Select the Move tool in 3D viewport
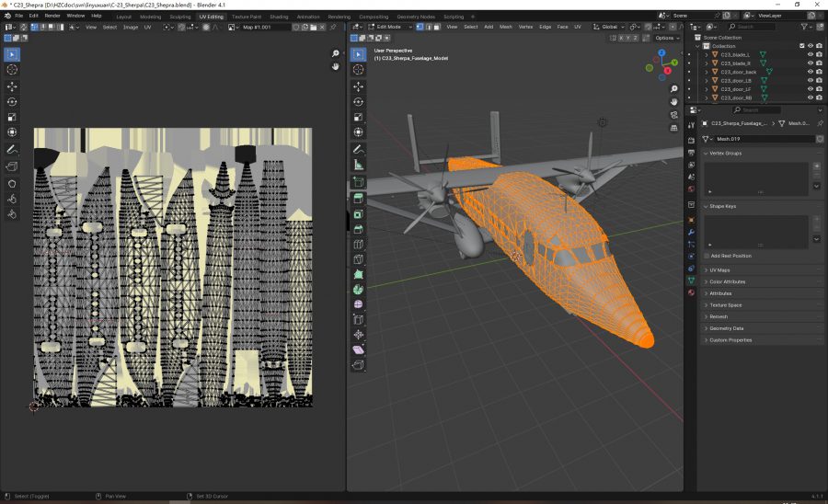This screenshot has height=504, width=828. point(359,86)
